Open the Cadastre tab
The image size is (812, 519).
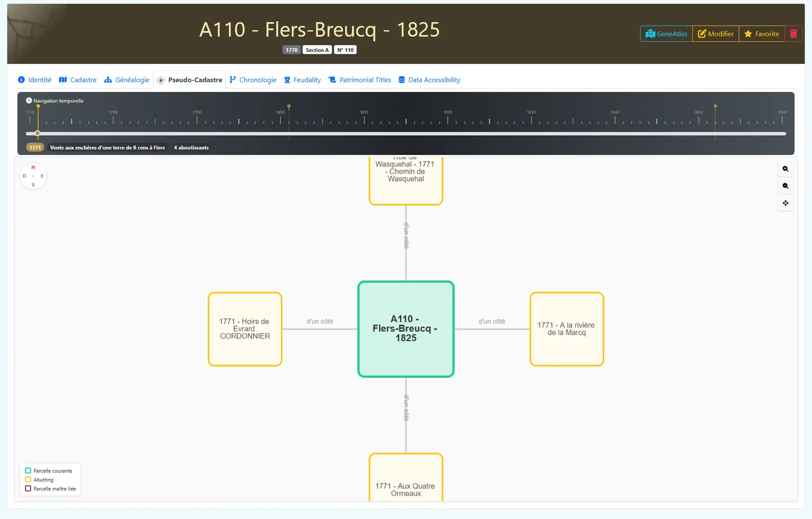pos(78,80)
